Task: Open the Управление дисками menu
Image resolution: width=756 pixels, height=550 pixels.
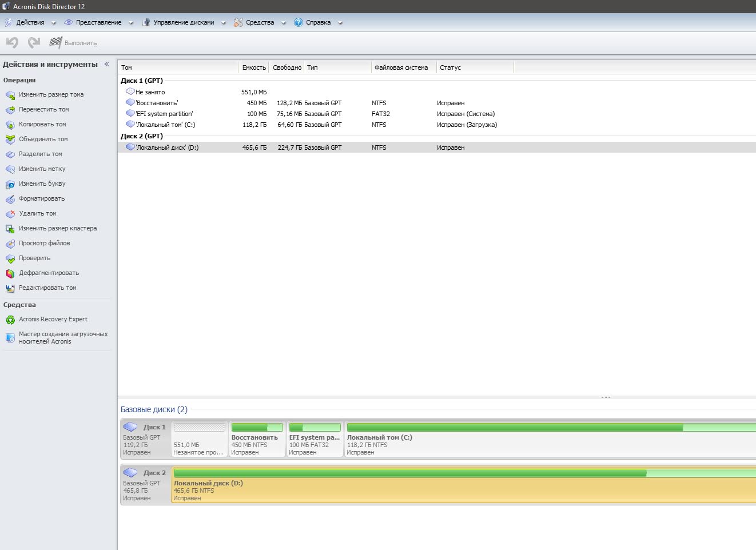Action: (184, 22)
